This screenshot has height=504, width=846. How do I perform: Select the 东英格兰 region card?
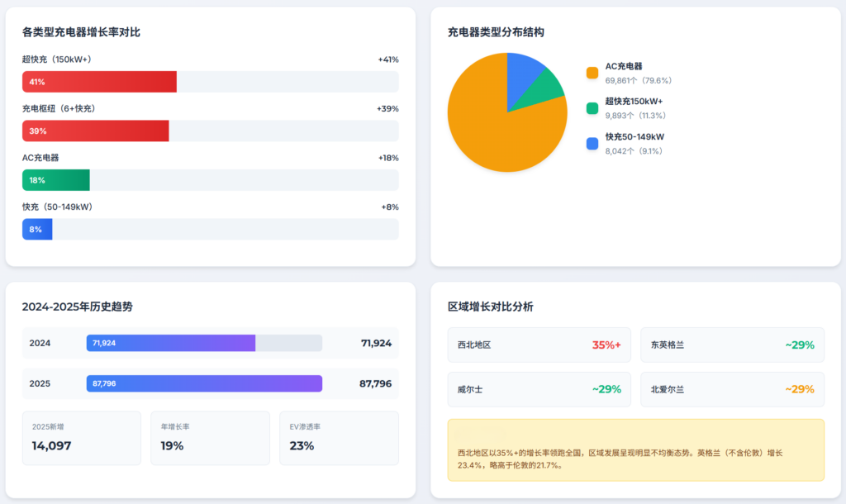click(x=732, y=345)
